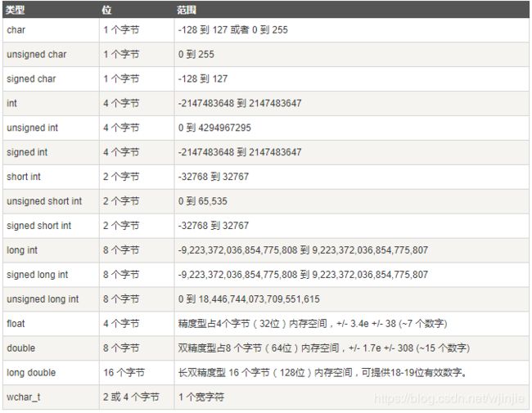The image size is (532, 413).
Task: Select the 'signed long int' type cell
Action: 51,275
